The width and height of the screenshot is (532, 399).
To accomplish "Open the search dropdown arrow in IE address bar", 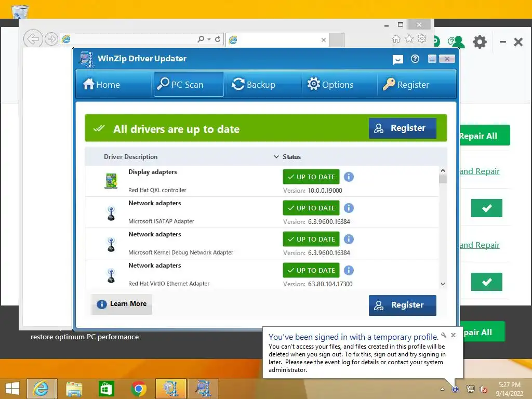I will (209, 39).
